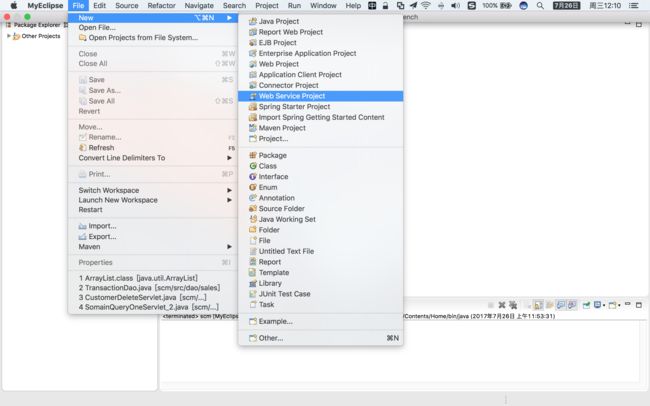Select Connector Project item
Screen dimensions: 650x406
(320, 85)
